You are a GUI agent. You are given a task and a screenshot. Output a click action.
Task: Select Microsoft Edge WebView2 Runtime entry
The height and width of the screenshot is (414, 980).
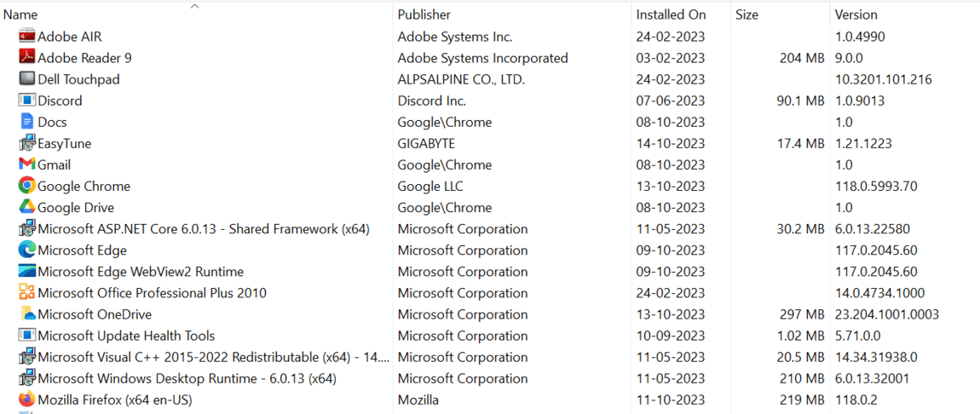click(x=490, y=271)
